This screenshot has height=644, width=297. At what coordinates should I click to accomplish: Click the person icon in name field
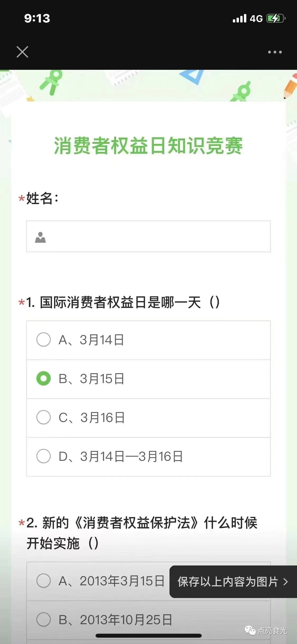point(40,237)
